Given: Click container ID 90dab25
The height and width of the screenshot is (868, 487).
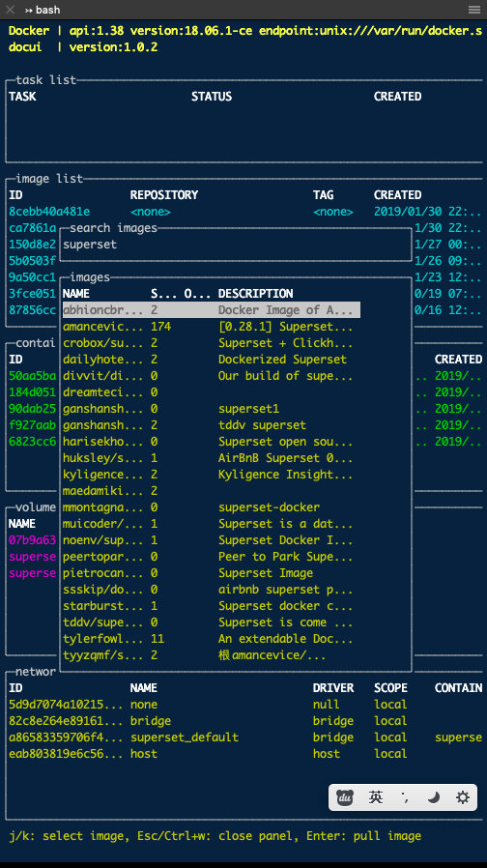Looking at the screenshot, I should click(33, 409).
